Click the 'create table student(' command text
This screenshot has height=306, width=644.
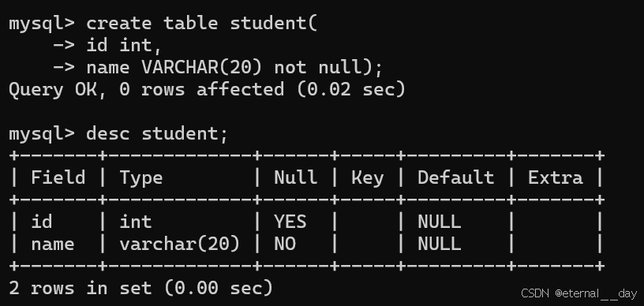coord(202,24)
